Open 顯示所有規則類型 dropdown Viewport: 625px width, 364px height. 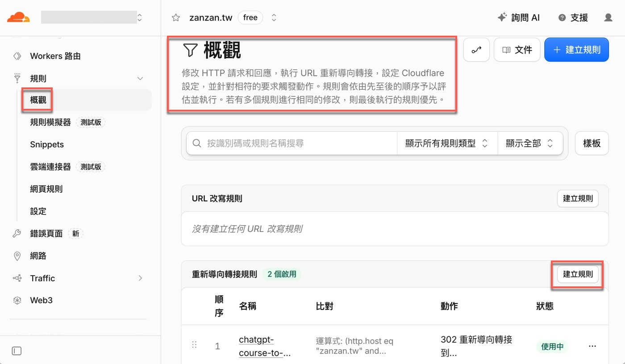point(447,143)
